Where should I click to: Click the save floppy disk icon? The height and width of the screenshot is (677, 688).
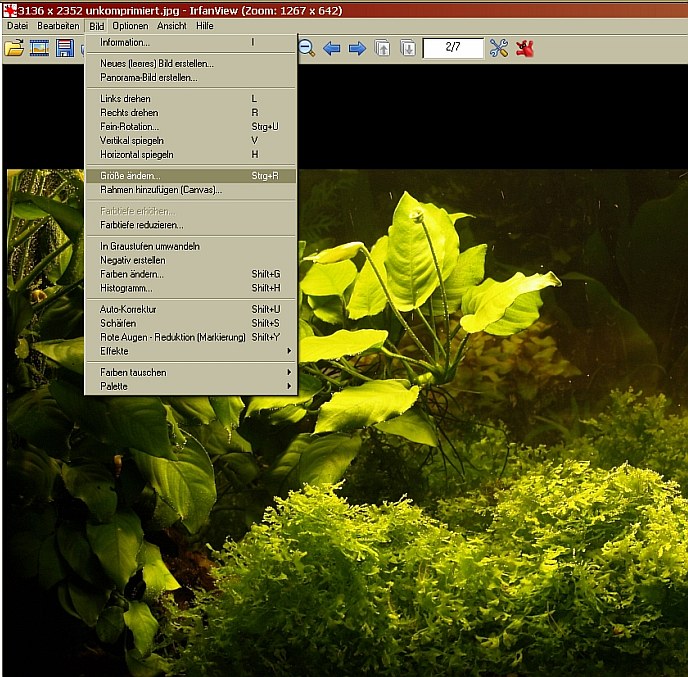[65, 48]
